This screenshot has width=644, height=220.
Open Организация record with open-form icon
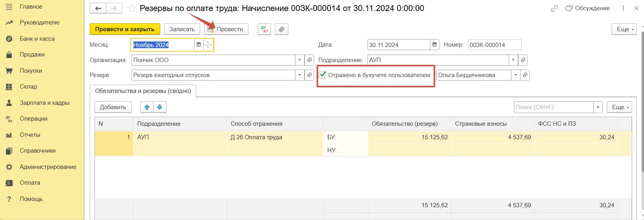click(309, 60)
